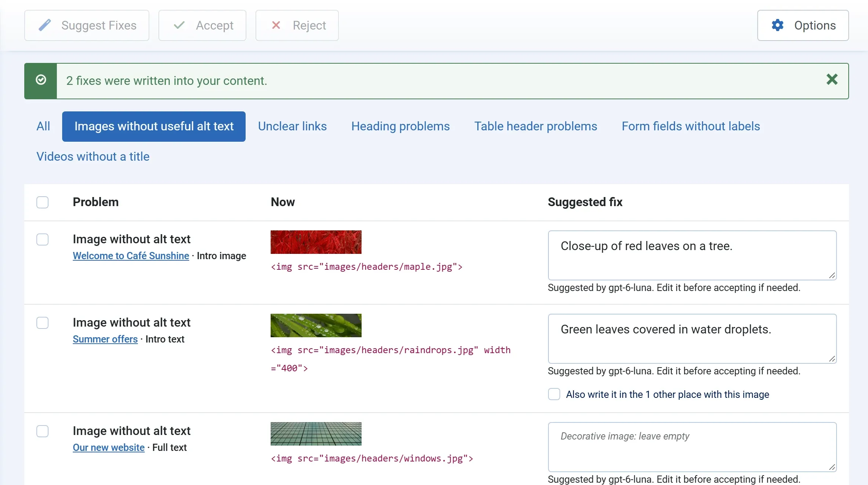Dismiss the fixes-written success alert
This screenshot has height=485, width=868.
(x=832, y=80)
